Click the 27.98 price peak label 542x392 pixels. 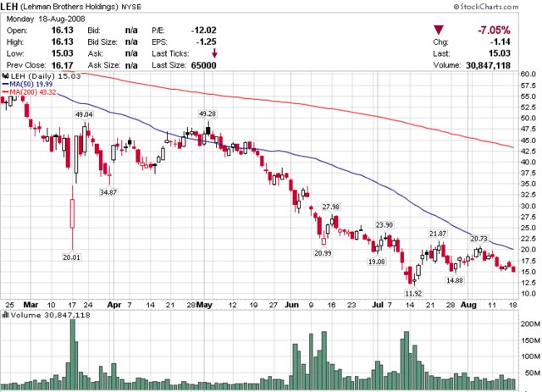(331, 207)
